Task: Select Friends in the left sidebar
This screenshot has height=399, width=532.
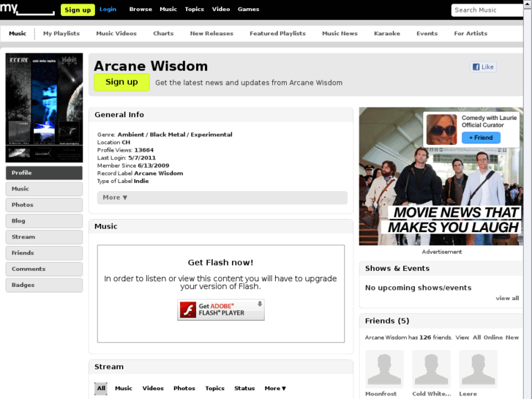Action: point(44,253)
